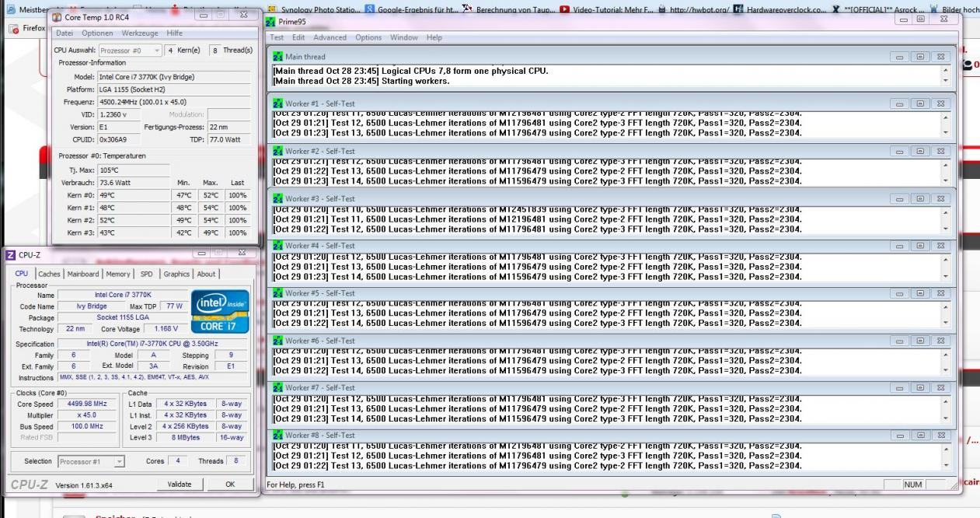Open the Video-Tutorial bookmark
The height and width of the screenshot is (518, 980).
[x=606, y=9]
